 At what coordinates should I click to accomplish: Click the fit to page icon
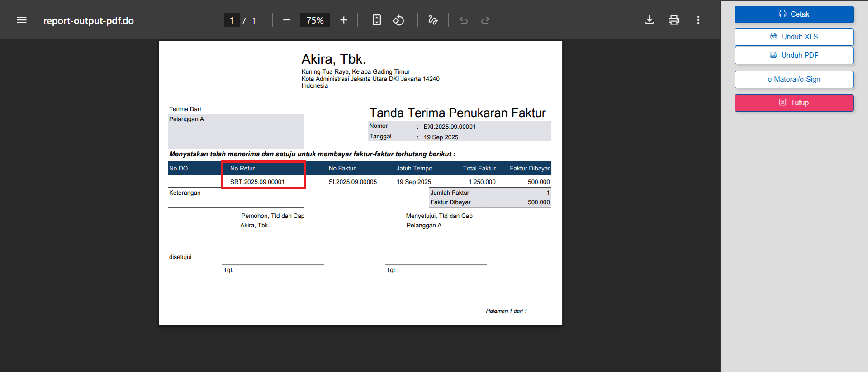(x=376, y=20)
